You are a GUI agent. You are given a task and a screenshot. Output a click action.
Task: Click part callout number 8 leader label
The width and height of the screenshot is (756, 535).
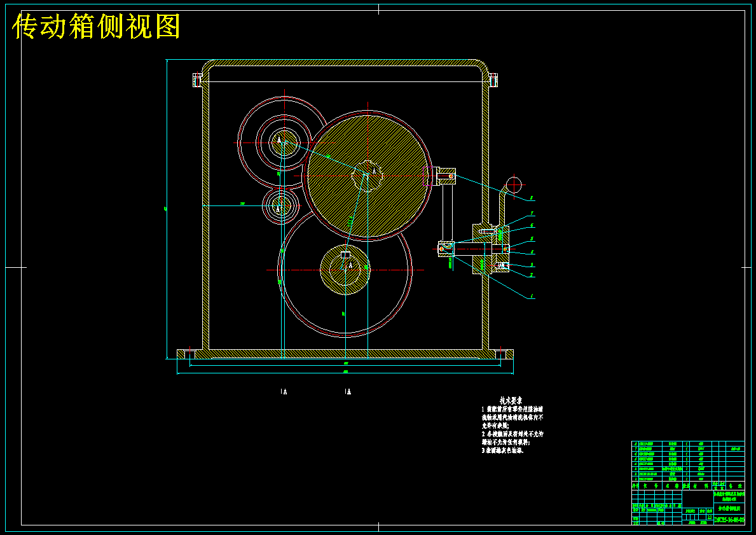pos(531,198)
